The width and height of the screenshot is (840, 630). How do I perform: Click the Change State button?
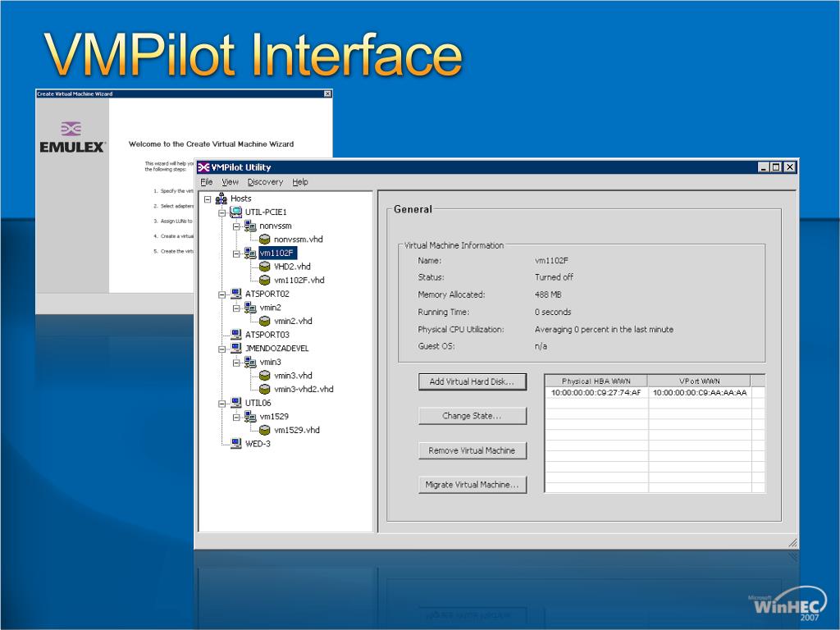(472, 416)
